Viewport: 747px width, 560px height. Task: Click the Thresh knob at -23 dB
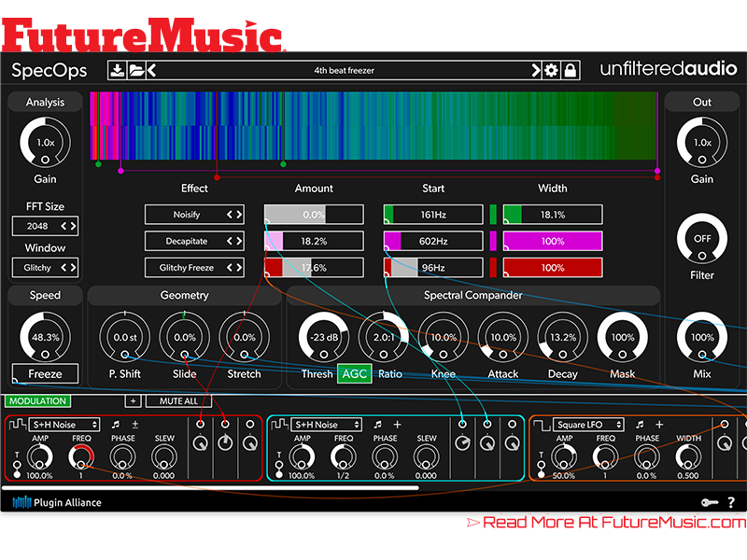click(324, 337)
